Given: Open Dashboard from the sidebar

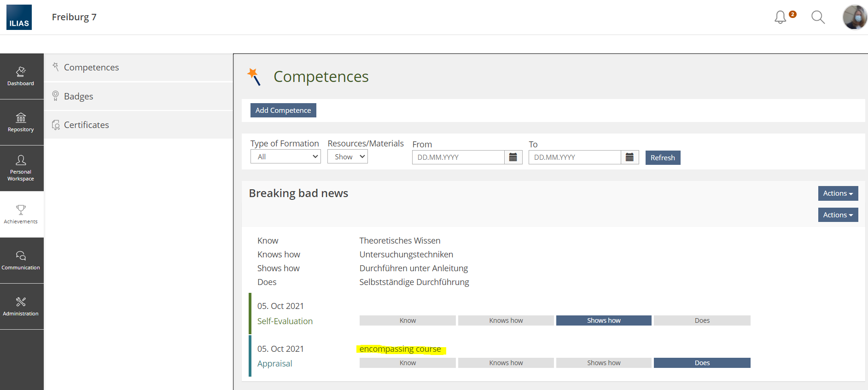Looking at the screenshot, I should tap(21, 76).
